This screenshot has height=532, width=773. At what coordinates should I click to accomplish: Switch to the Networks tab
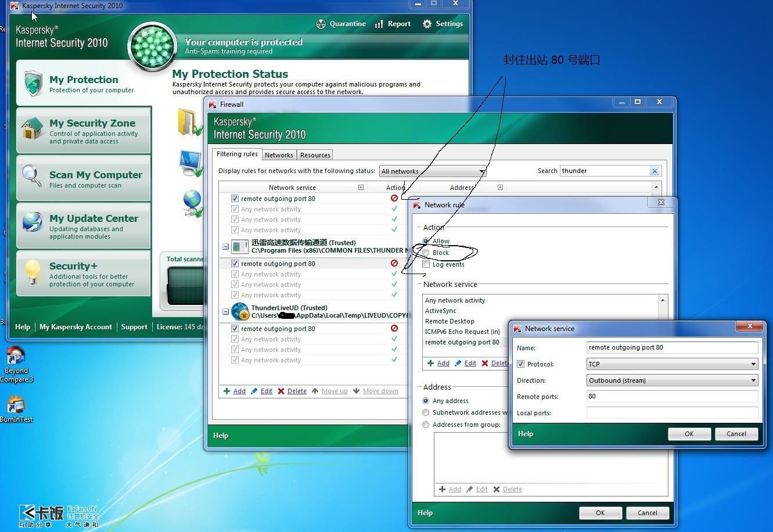(x=279, y=155)
